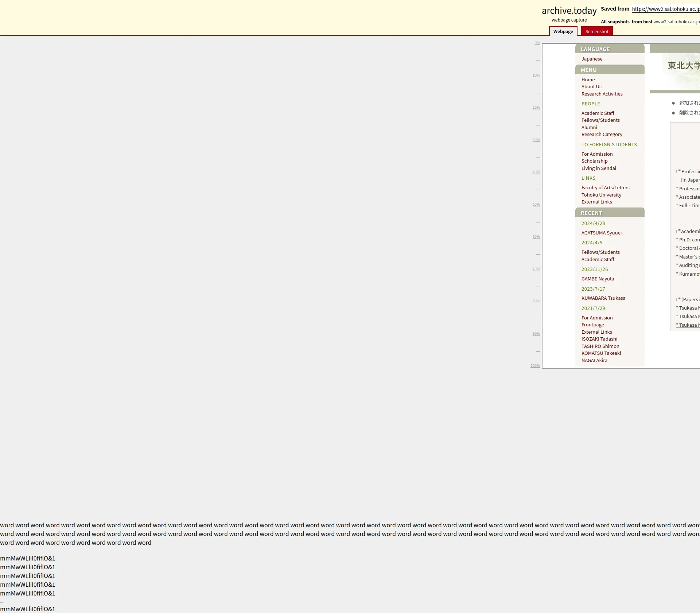Jump to 10% scroll marker
This screenshot has height=613, width=700.
coord(536,75)
